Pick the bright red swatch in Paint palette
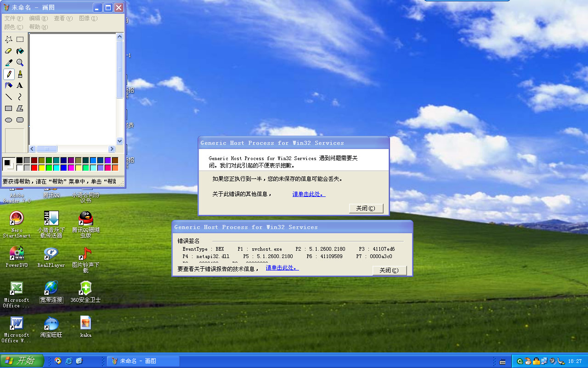 click(x=34, y=167)
